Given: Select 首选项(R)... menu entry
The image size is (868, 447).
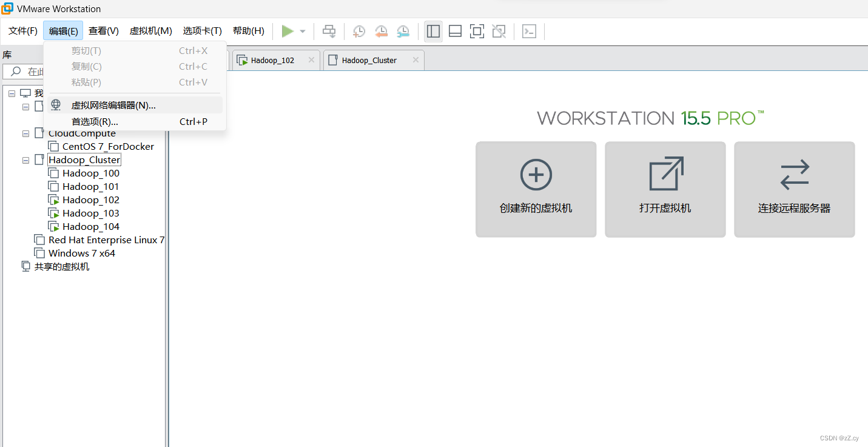Looking at the screenshot, I should coord(135,121).
